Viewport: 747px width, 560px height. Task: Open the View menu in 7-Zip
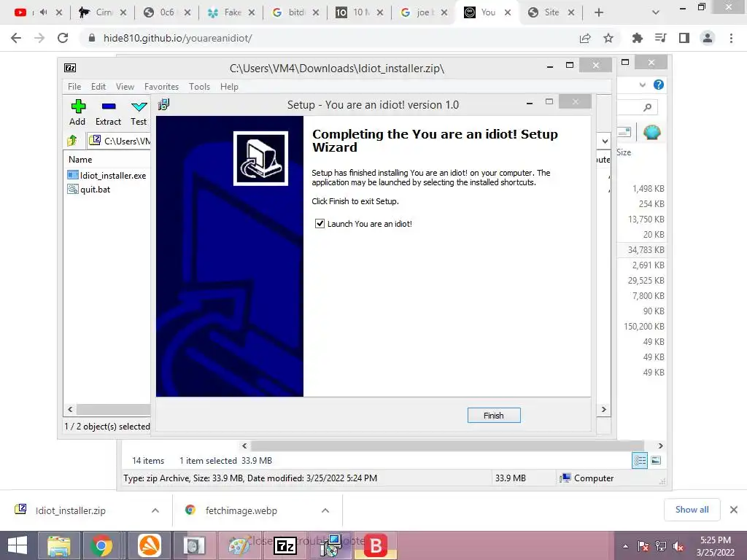(125, 87)
